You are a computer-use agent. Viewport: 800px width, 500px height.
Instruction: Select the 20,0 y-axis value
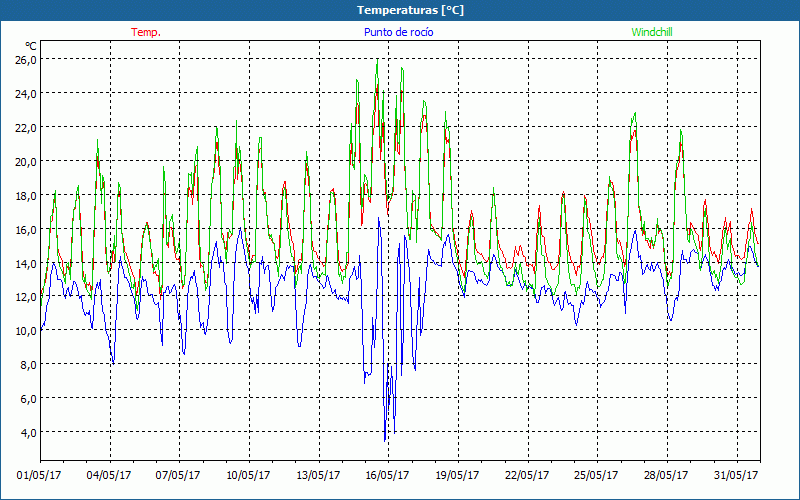[x=27, y=162]
